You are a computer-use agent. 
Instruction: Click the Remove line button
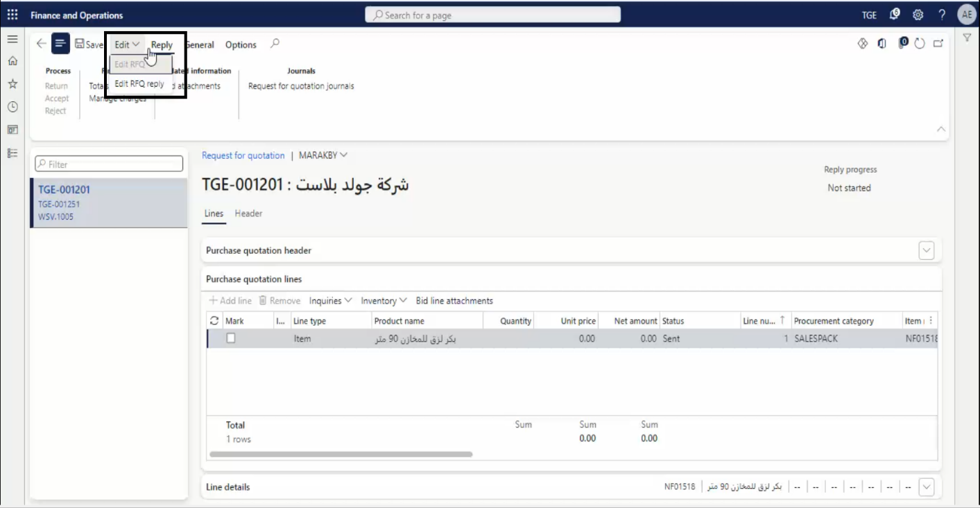[x=280, y=301]
